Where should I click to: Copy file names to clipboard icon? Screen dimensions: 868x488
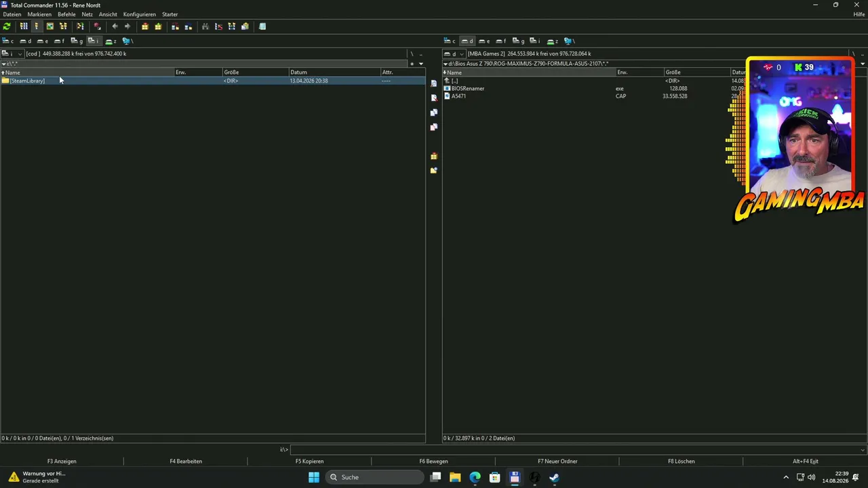pyautogui.click(x=245, y=26)
